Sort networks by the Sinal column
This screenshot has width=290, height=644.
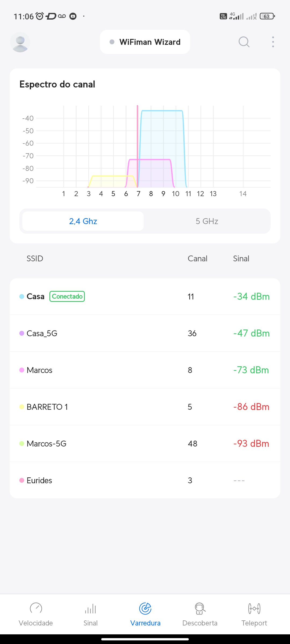point(241,258)
